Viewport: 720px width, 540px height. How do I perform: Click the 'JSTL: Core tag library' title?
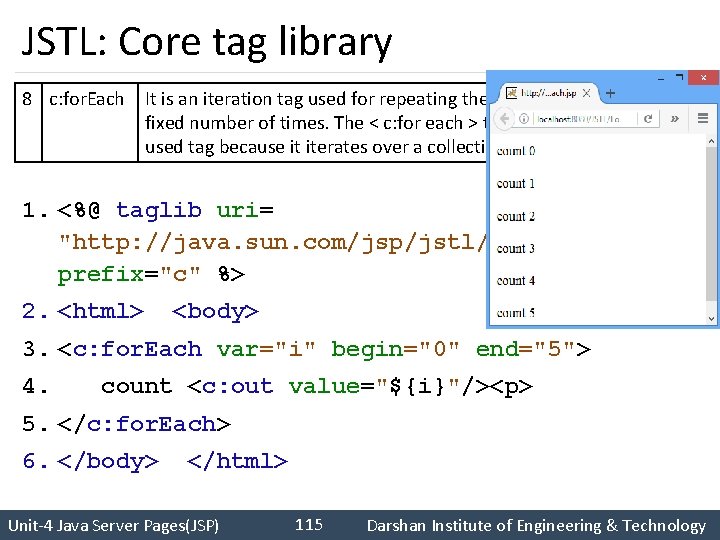click(x=207, y=42)
